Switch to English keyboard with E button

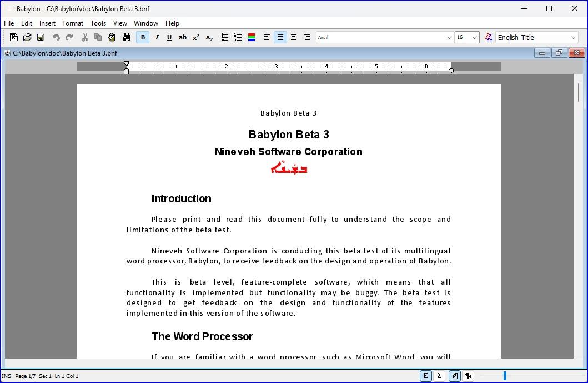pyautogui.click(x=426, y=375)
